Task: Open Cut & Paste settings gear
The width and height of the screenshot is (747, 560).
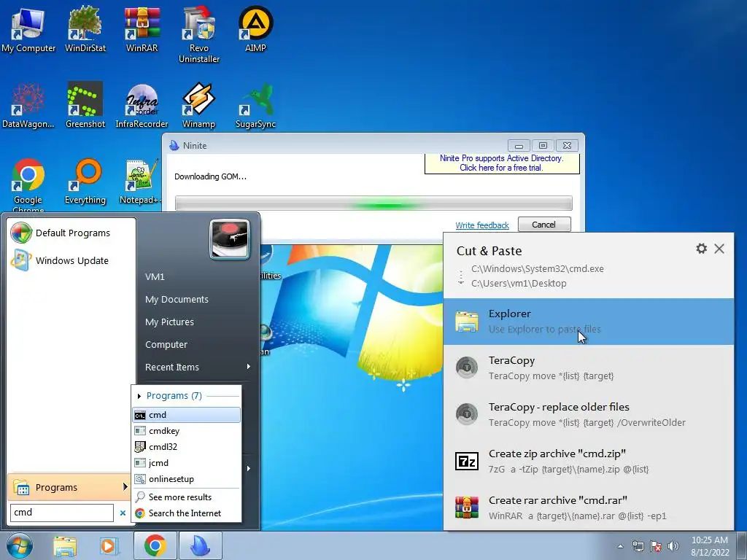Action: 701,248
